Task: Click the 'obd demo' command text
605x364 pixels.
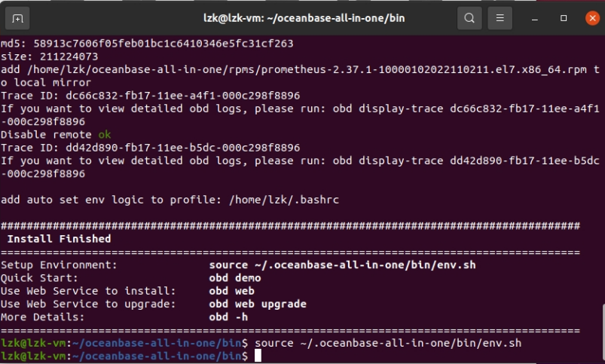Action: [235, 278]
